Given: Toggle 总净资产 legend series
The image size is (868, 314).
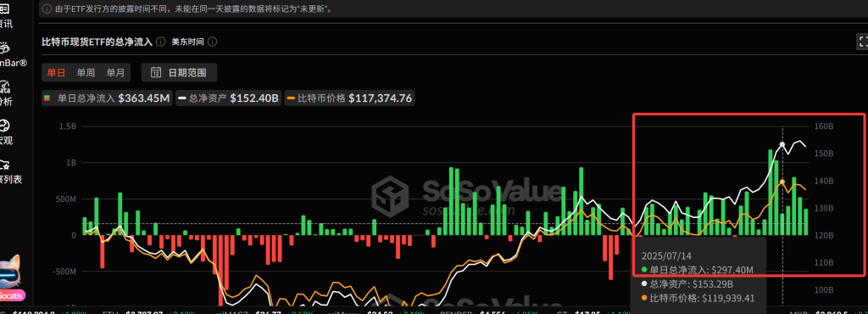Looking at the screenshot, I should [229, 98].
